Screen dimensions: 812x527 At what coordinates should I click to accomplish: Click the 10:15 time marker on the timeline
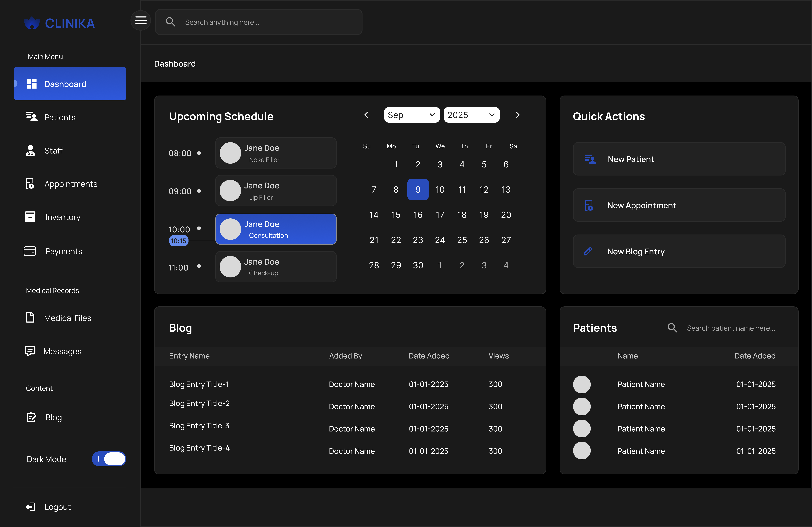point(178,241)
